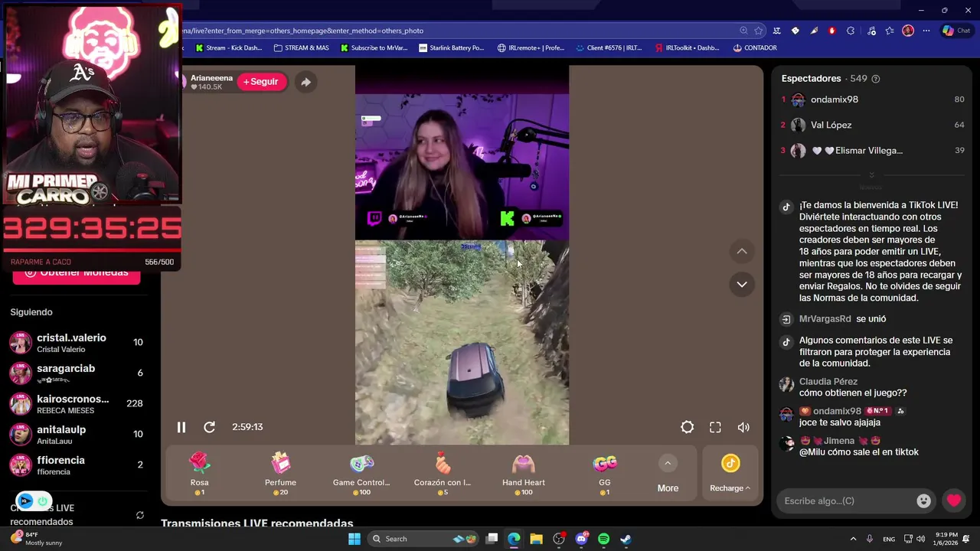The image size is (980, 551).
Task: Send the Corazón con dedos gift
Action: click(x=443, y=473)
